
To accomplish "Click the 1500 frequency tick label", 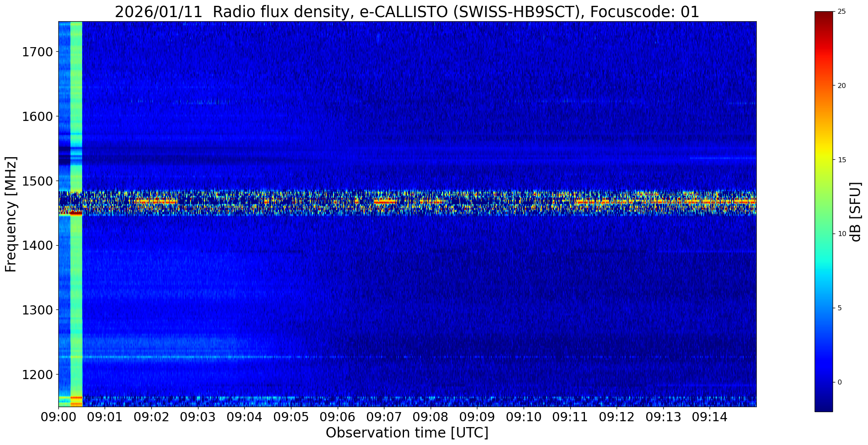I will (37, 181).
